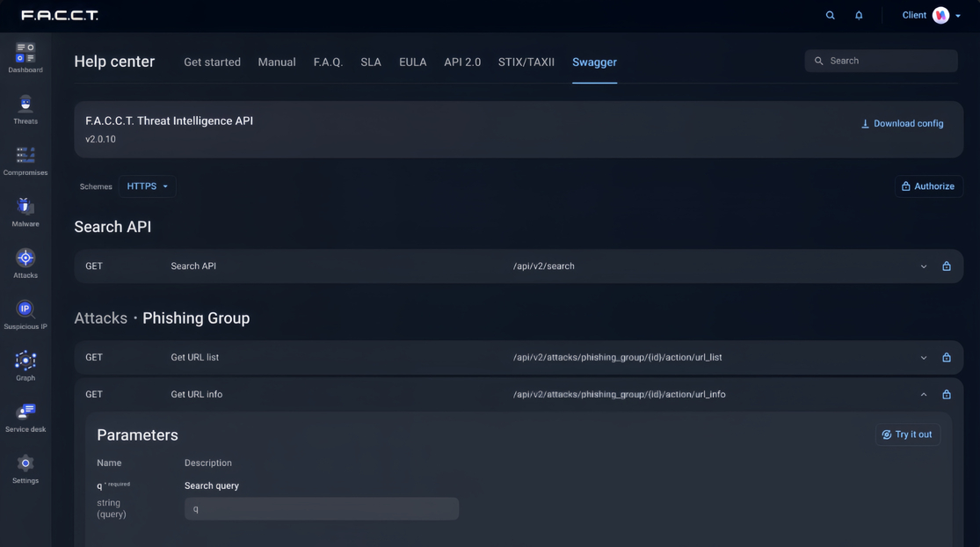Open the Dashboard sidebar icon

click(25, 53)
